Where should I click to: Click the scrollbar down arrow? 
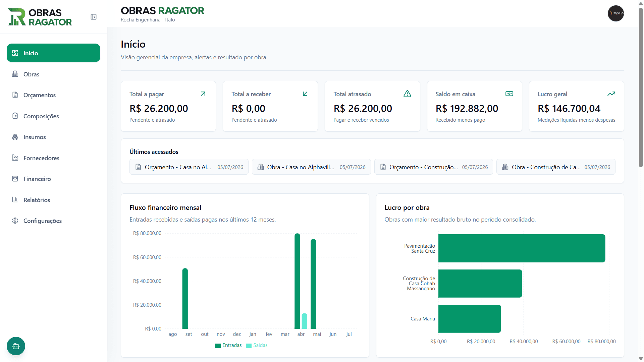641,359
